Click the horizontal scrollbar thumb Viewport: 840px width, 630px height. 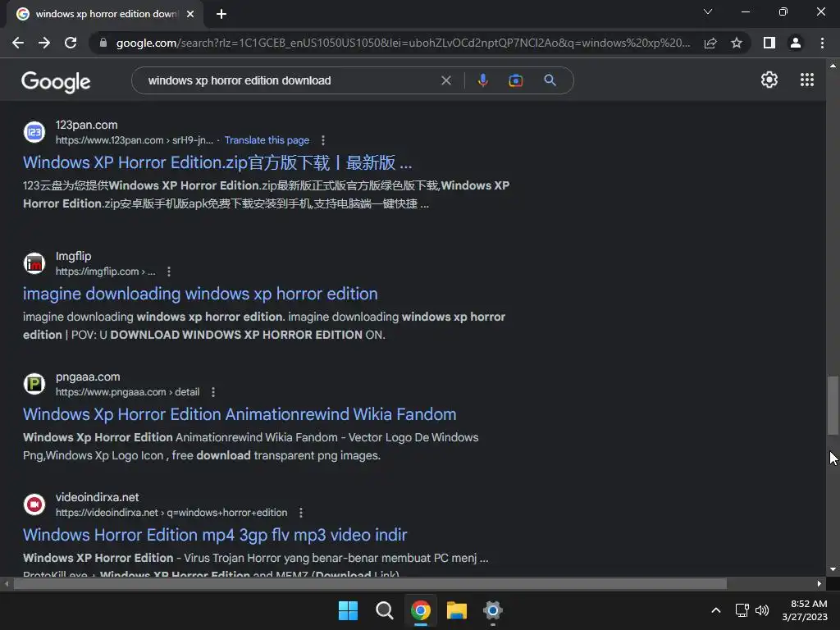click(370, 583)
